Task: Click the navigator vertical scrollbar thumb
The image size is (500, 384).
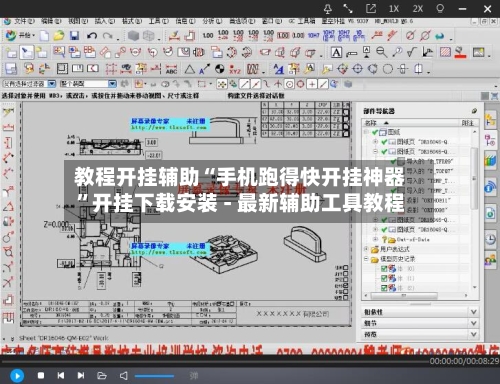Action: 474,178
